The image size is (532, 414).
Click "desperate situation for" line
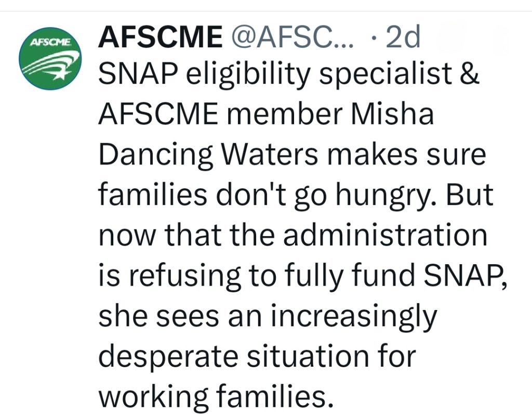tap(257, 356)
